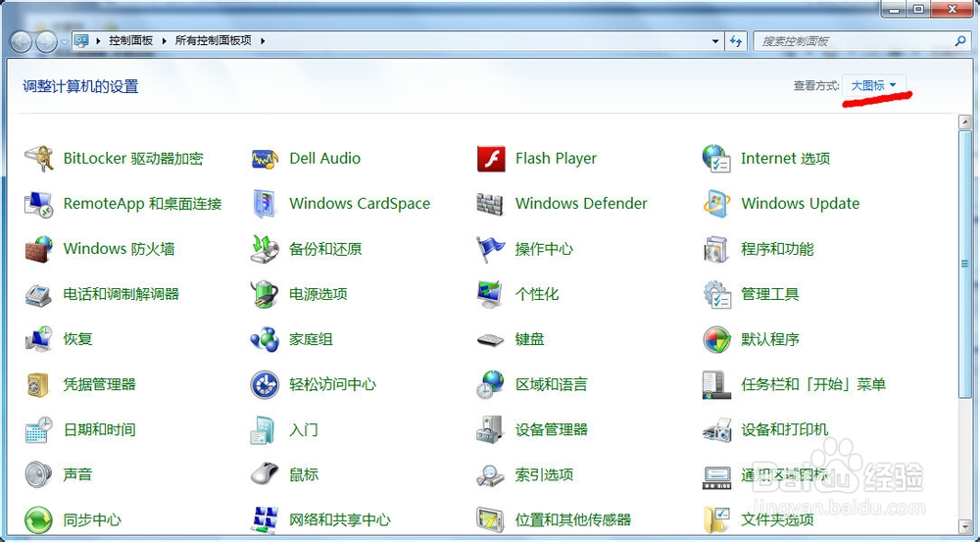Open the 键盘 keyboard icon
Screen dimensions: 980x542
point(491,339)
